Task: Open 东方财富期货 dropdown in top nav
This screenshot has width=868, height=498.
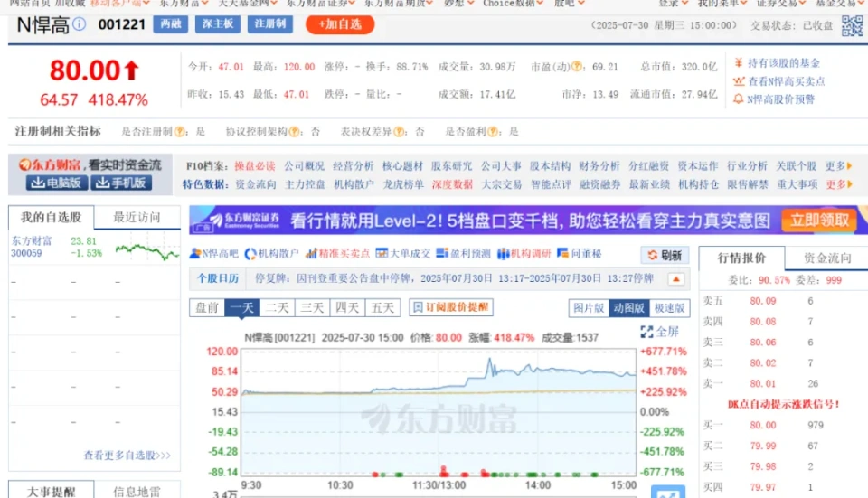Action: coord(398,4)
